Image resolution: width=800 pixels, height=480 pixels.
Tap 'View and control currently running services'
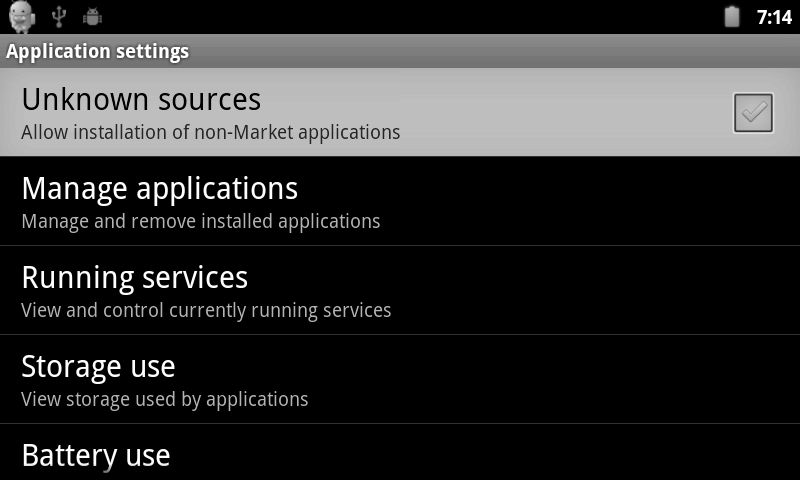tap(206, 310)
